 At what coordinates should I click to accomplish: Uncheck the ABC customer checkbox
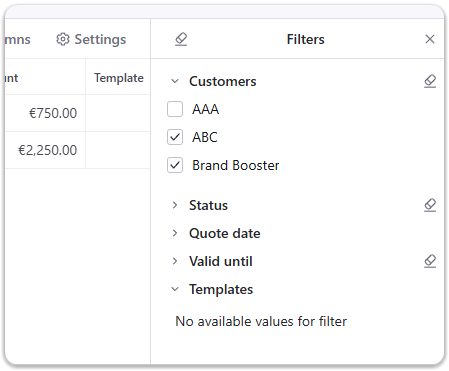coord(175,137)
